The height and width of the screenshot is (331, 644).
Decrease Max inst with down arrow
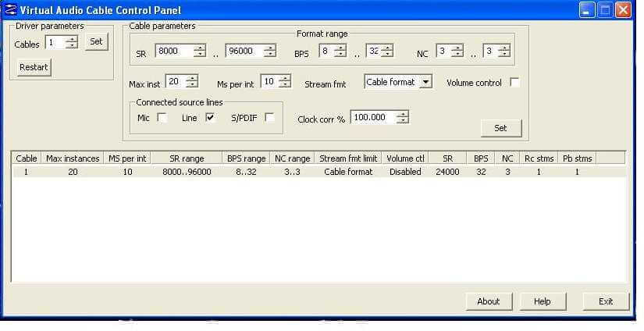point(192,84)
